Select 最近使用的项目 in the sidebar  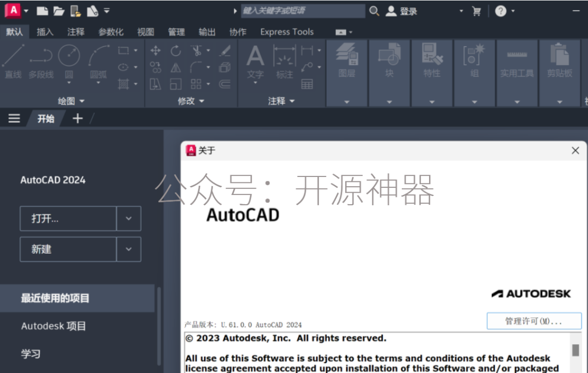coord(77,298)
